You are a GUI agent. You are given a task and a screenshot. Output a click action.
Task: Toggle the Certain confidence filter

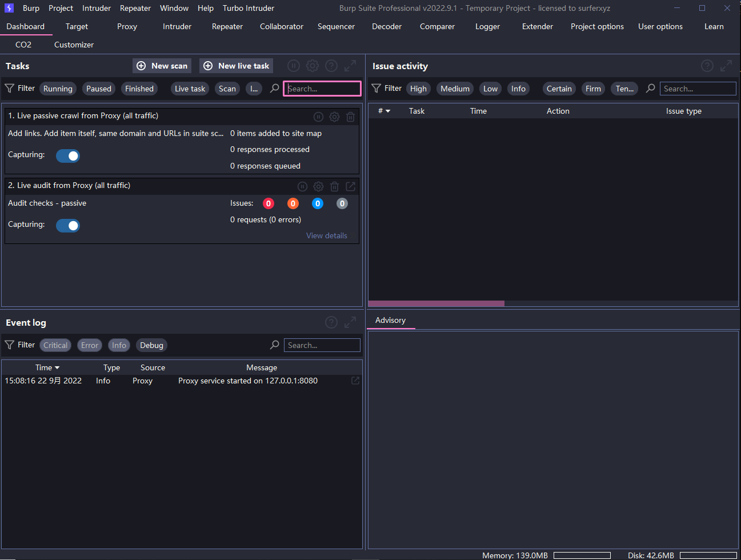click(559, 89)
